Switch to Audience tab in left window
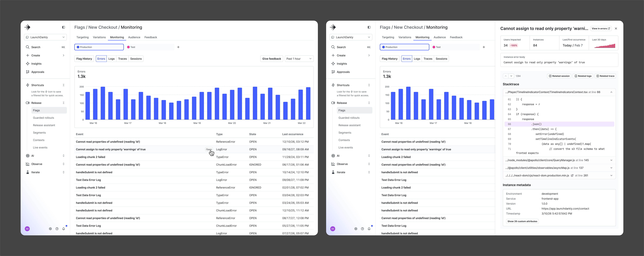This screenshot has width=644, height=256. [134, 37]
